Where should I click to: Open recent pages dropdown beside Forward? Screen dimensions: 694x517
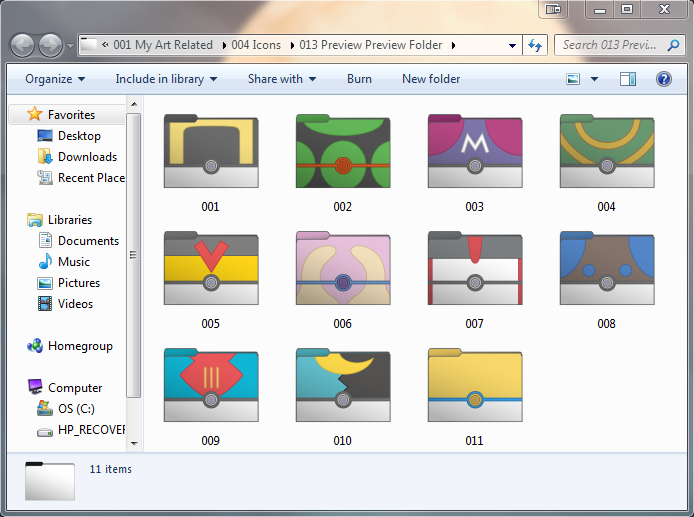pos(70,46)
